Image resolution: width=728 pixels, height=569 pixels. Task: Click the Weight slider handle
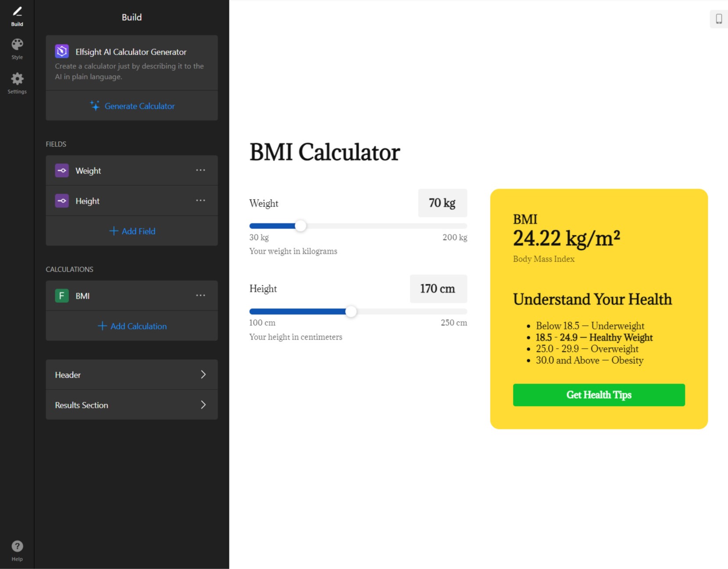coord(300,225)
